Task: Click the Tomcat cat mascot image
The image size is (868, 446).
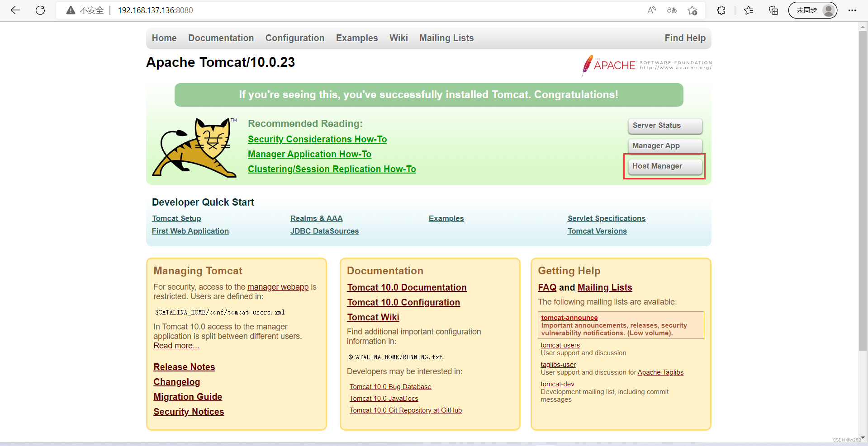Action: coord(194,147)
